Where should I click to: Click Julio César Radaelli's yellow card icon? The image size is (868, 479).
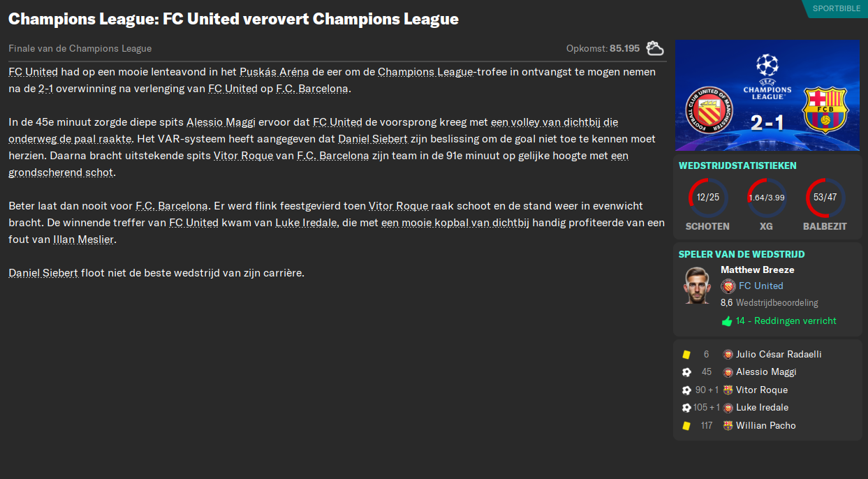point(686,355)
